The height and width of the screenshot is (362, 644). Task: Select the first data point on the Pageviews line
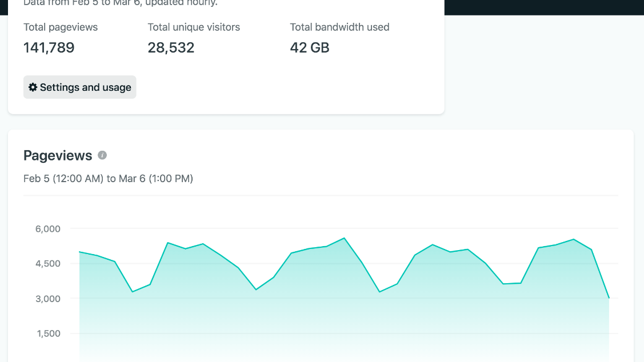79,252
